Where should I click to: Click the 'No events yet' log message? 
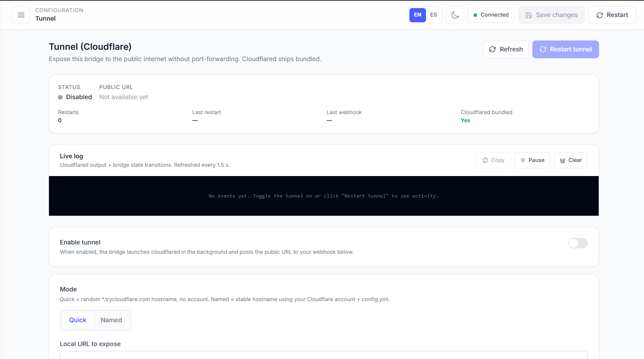[324, 196]
